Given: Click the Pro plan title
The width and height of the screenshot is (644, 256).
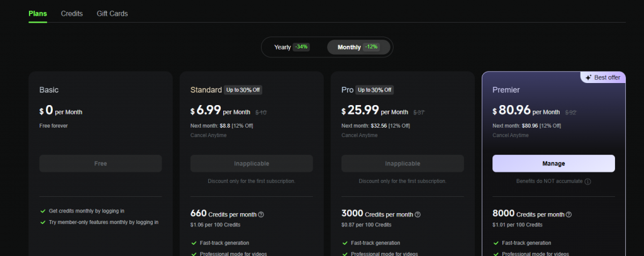Looking at the screenshot, I should (347, 89).
